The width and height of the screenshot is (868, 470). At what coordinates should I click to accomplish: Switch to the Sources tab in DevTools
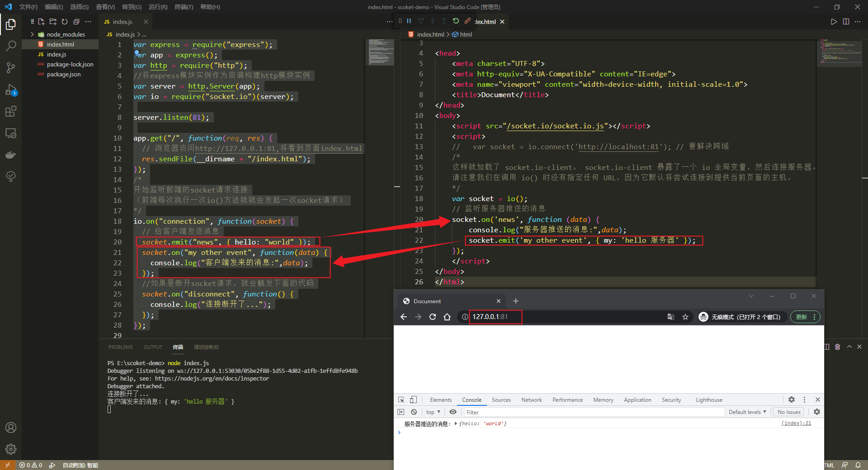coord(501,400)
